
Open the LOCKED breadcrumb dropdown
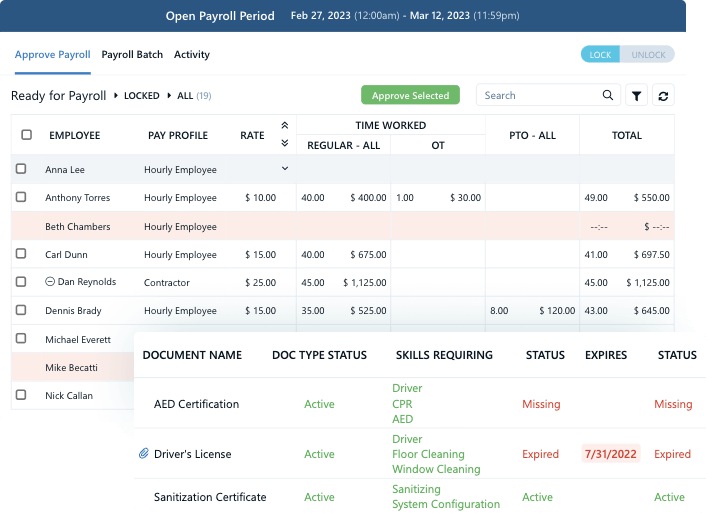(x=141, y=96)
